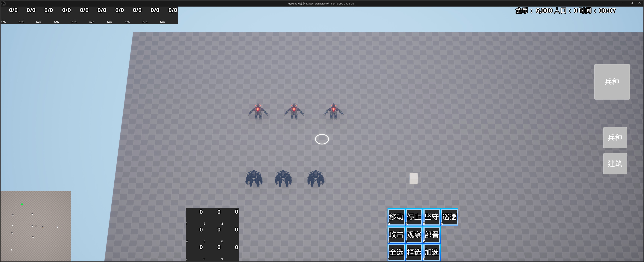Select the 观察 (Observe) command

(414, 234)
